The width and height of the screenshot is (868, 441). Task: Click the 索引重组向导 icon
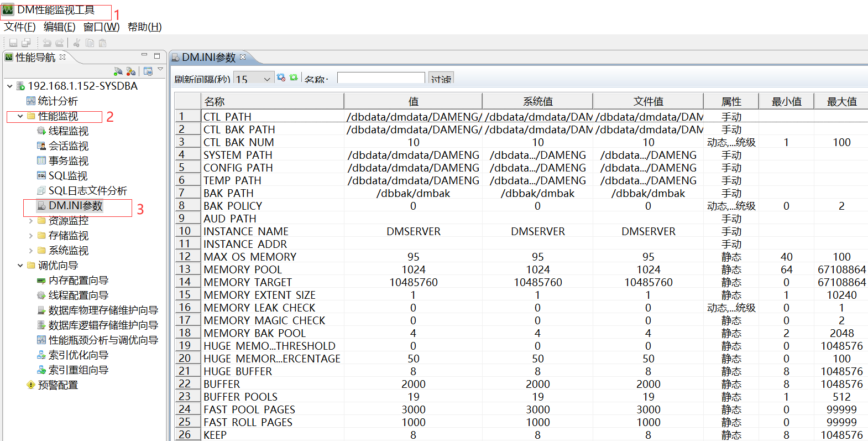(x=41, y=370)
